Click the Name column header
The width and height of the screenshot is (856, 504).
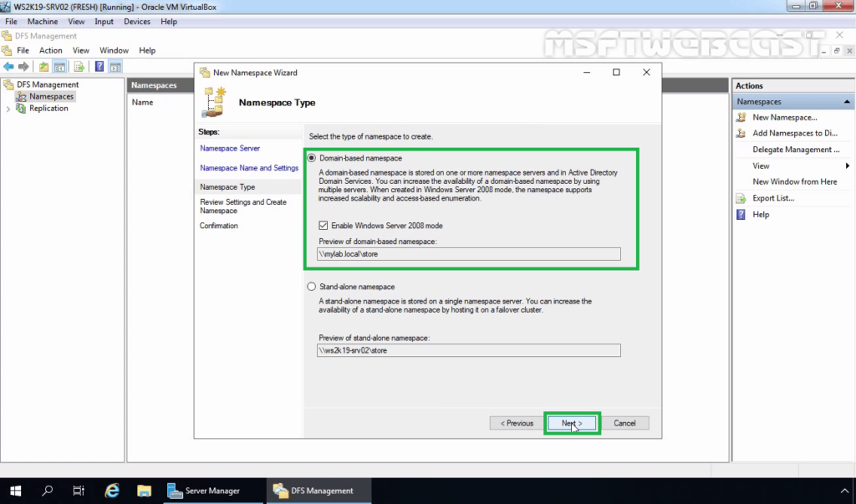tap(142, 102)
